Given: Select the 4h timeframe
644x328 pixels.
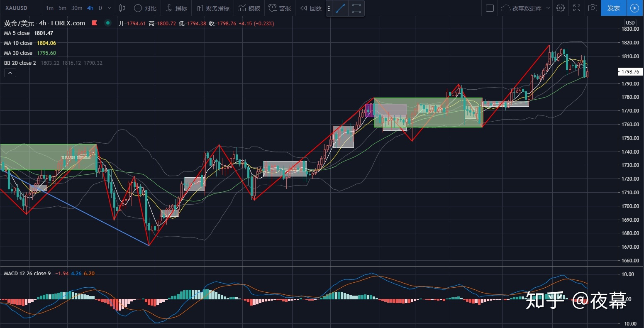Looking at the screenshot, I should 90,8.
